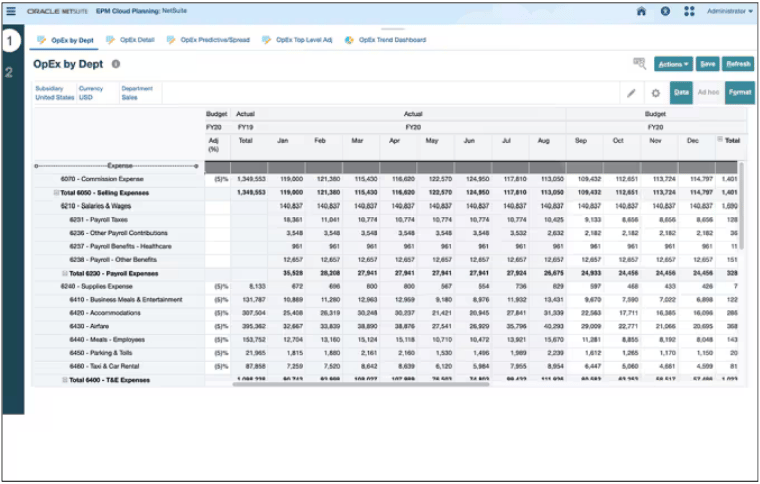This screenshot has height=484, width=760.
Task: Click the Save button
Action: point(708,64)
